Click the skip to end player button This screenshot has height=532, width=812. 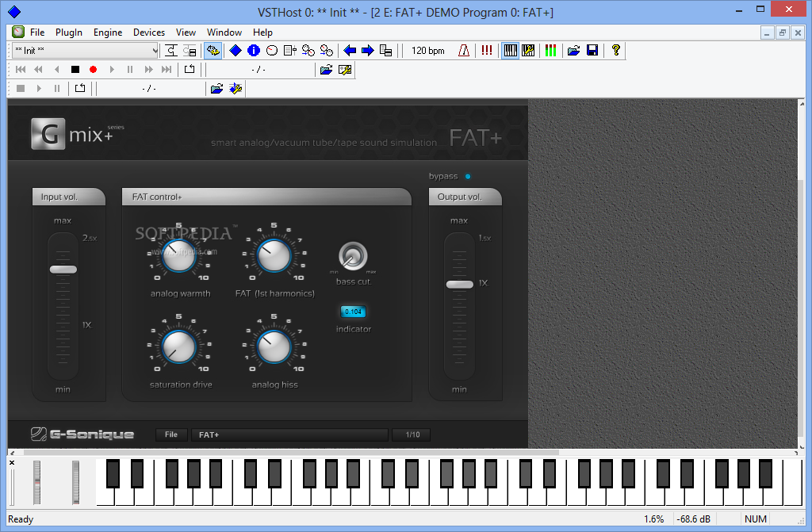(x=167, y=70)
